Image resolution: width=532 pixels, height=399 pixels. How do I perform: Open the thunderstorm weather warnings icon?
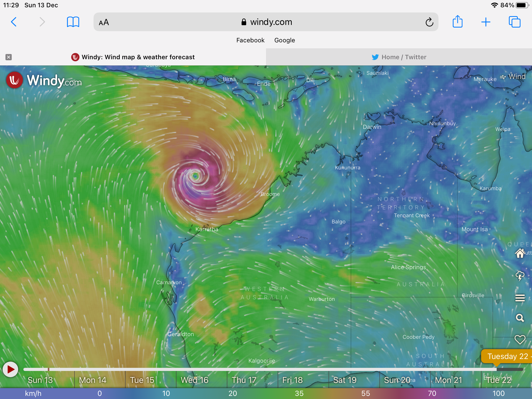[x=520, y=276]
